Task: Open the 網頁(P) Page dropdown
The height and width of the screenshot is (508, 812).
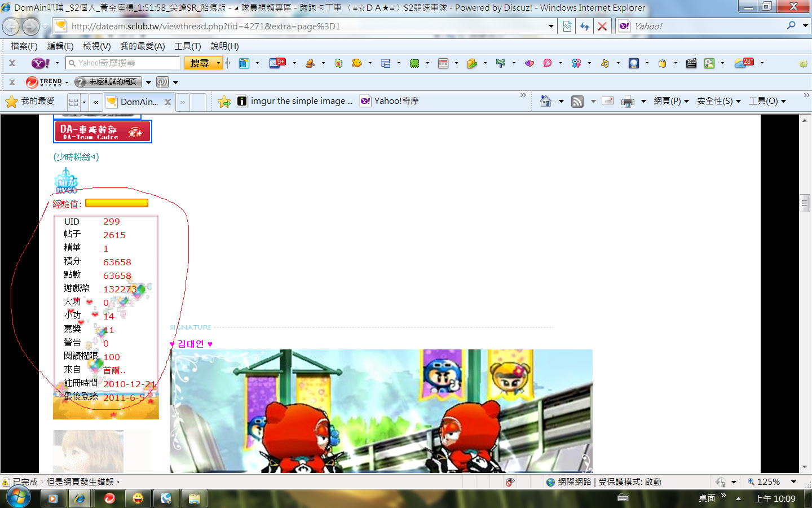Action: tap(671, 101)
